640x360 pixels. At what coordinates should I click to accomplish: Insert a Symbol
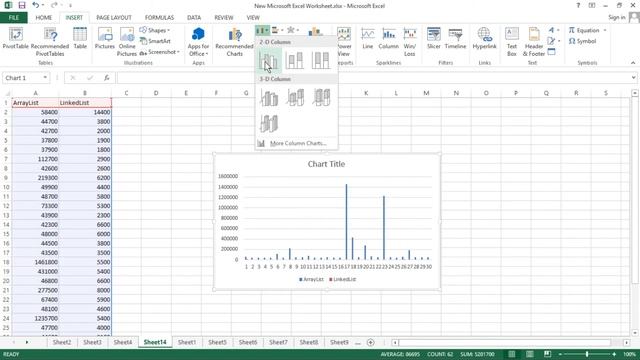pyautogui.click(x=582, y=41)
